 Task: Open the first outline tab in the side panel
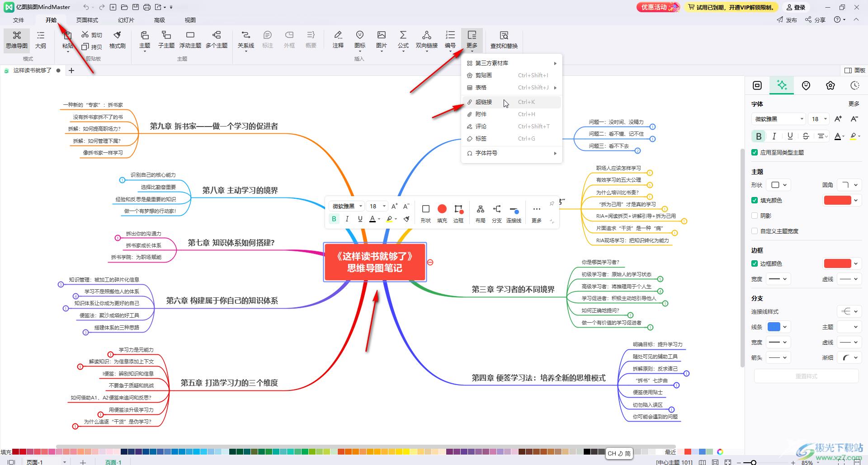pos(757,85)
